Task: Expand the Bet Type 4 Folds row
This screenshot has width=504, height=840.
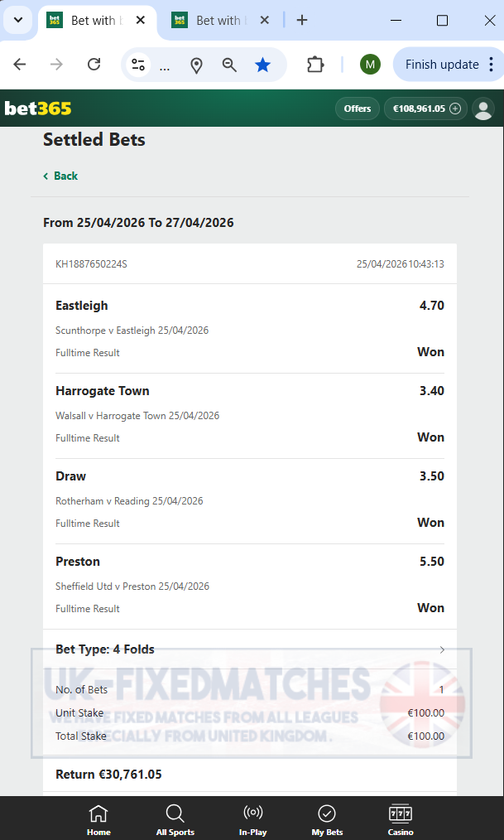Action: [x=250, y=649]
